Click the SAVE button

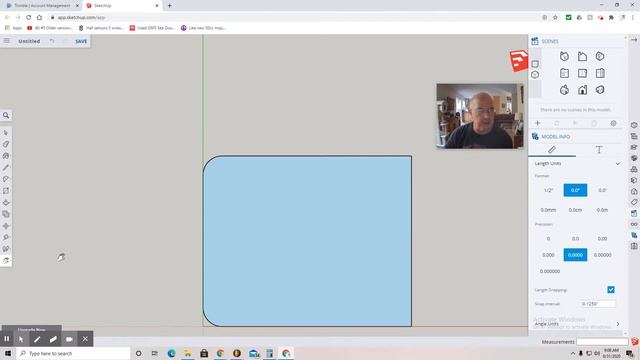[x=81, y=41]
